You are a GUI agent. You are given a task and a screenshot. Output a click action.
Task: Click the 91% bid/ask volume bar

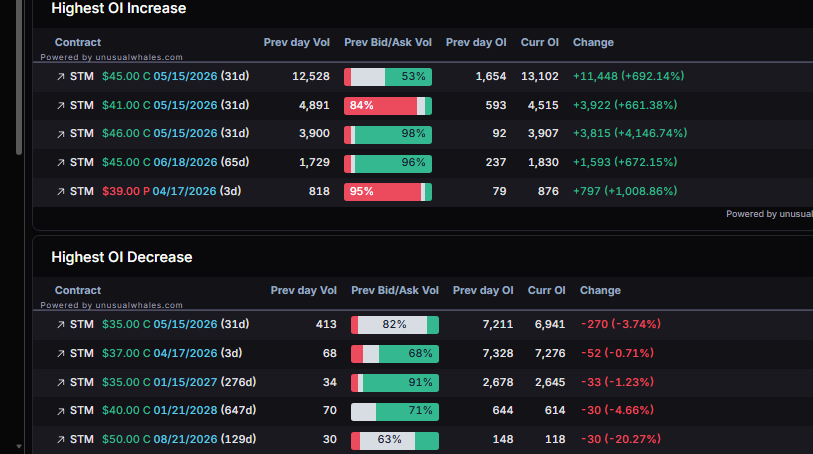click(395, 382)
